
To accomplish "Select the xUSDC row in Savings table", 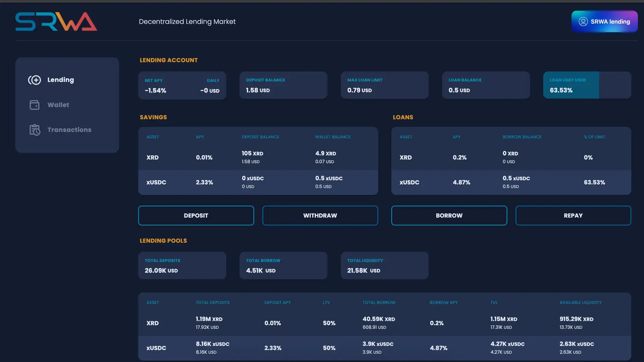I will [x=258, y=182].
